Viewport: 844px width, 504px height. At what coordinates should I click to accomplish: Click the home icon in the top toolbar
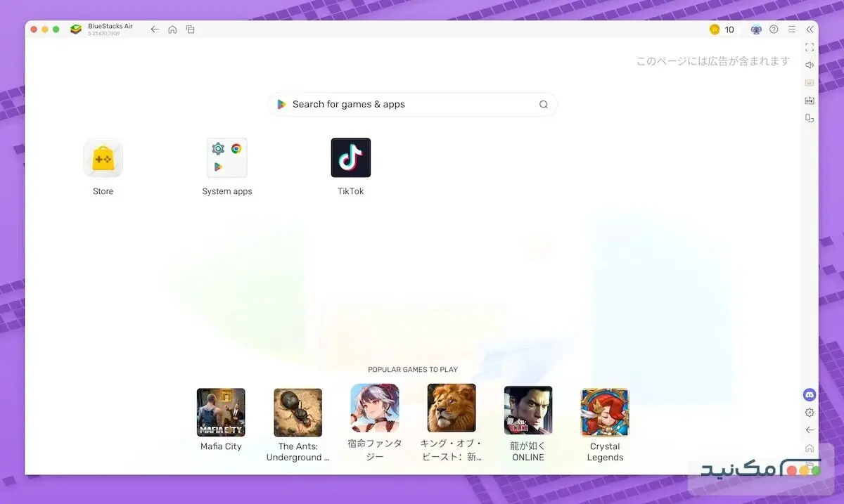(x=172, y=30)
